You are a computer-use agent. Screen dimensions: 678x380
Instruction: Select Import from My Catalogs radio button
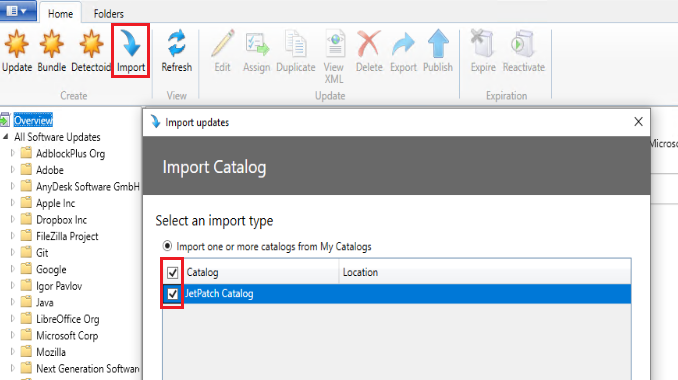[x=167, y=246]
